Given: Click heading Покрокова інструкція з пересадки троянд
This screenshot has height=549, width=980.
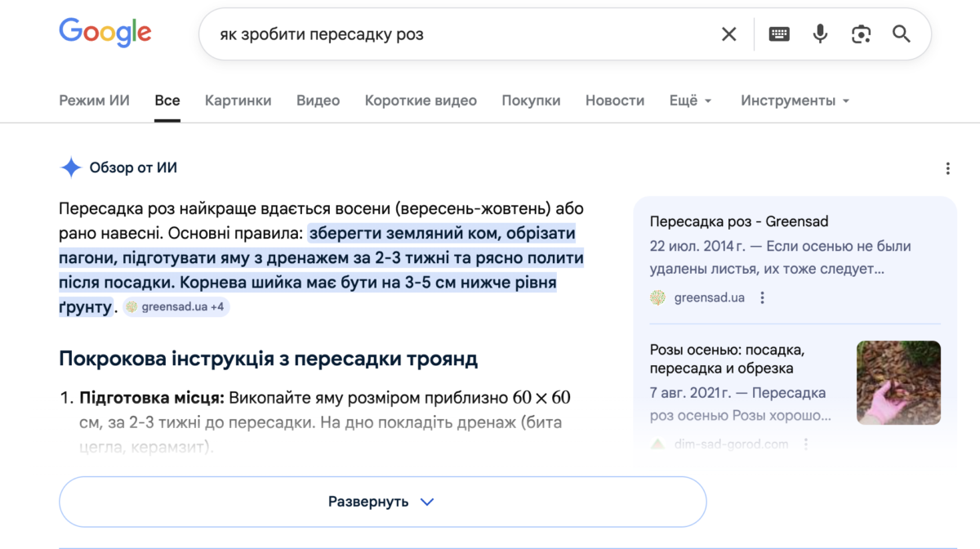Looking at the screenshot, I should 269,359.
